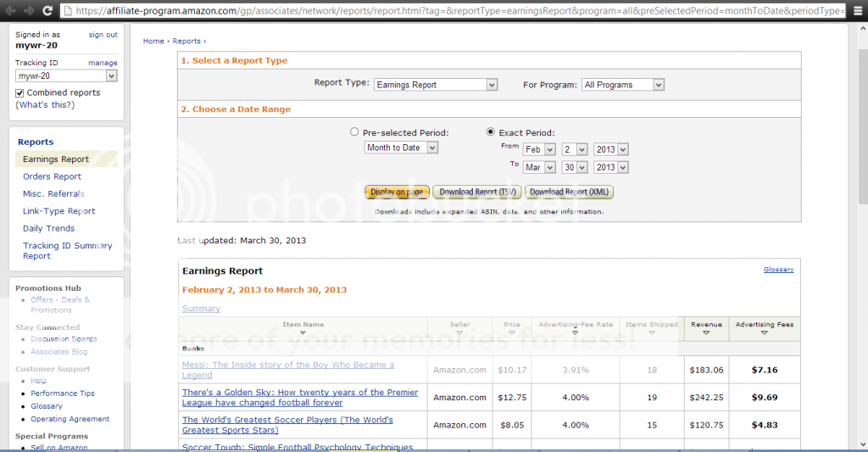Sort by Price column arrow

[511, 333]
